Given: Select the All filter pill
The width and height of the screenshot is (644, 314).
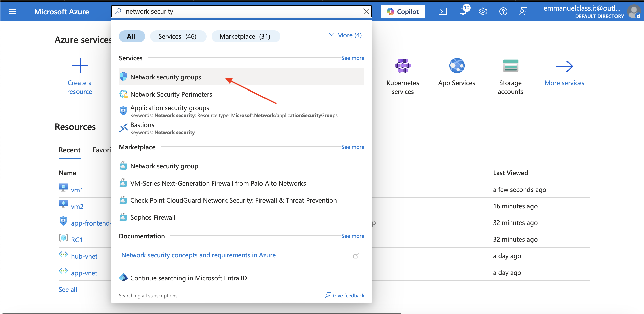Looking at the screenshot, I should click(x=132, y=36).
